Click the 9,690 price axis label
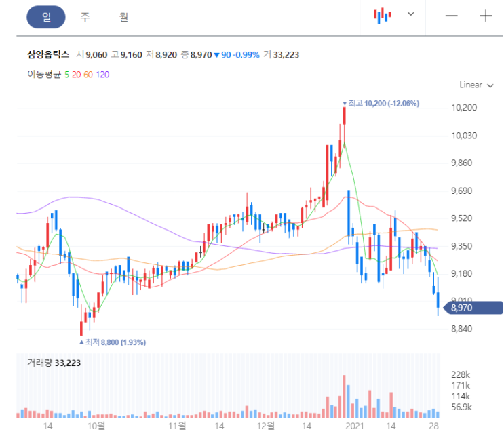The width and height of the screenshot is (504, 438). tap(461, 191)
